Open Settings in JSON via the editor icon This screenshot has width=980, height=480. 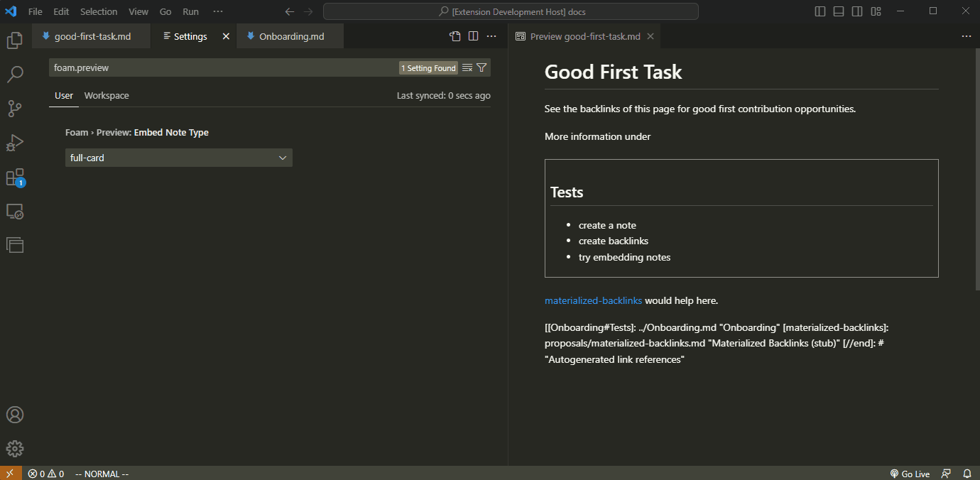(x=454, y=36)
